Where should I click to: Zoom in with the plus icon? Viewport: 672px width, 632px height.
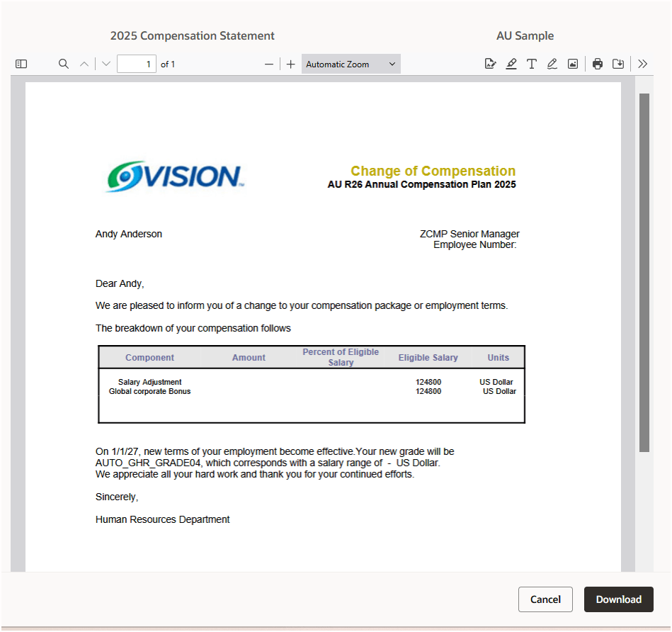click(290, 64)
